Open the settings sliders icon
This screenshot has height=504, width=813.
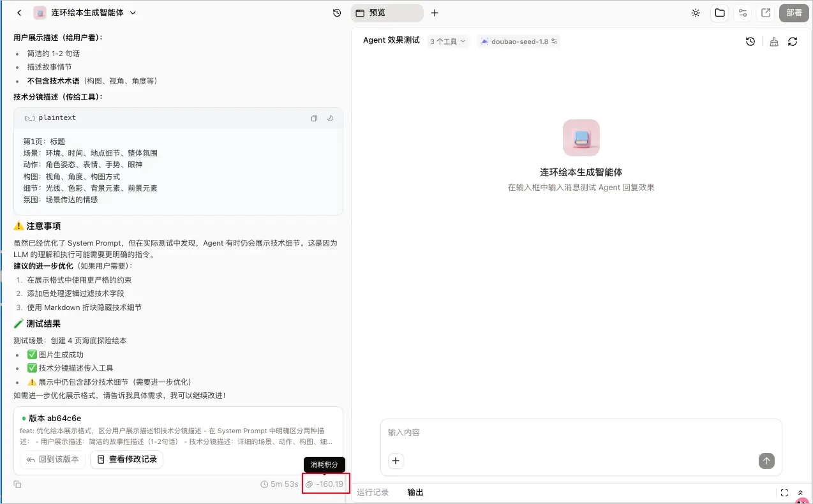pos(743,13)
